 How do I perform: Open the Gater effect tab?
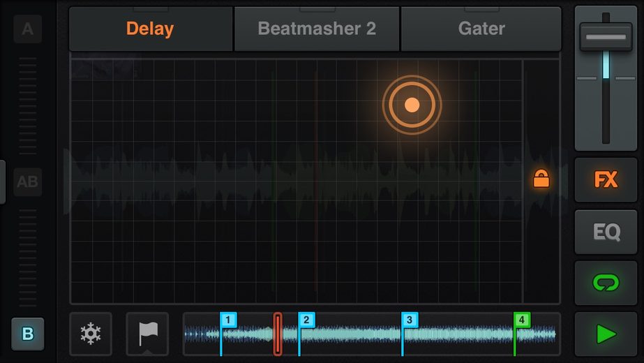[481, 29]
